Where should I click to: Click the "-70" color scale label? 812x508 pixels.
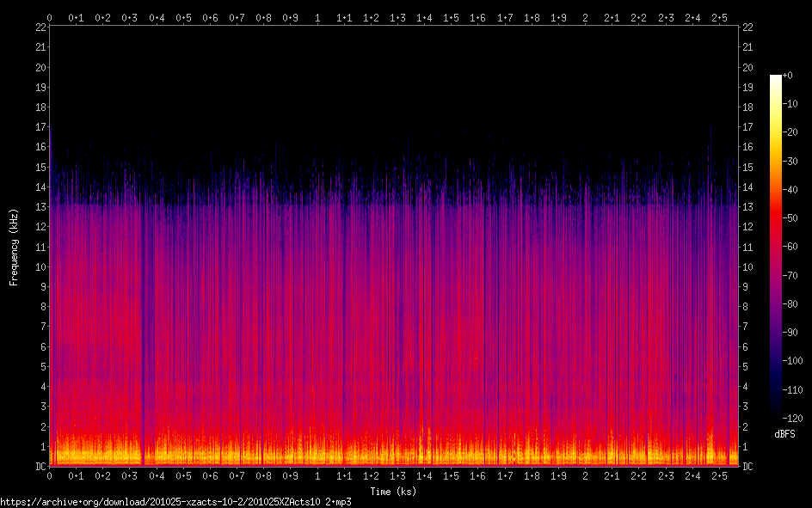(x=790, y=276)
